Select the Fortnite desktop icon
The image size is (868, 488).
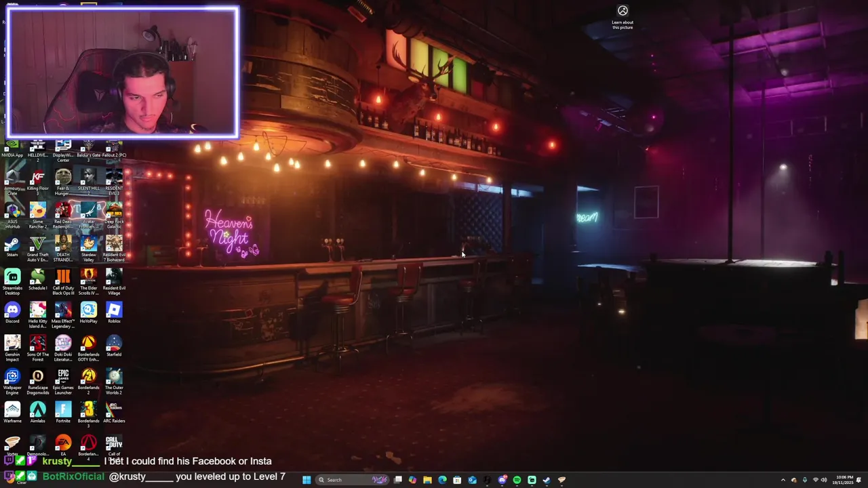tap(63, 412)
